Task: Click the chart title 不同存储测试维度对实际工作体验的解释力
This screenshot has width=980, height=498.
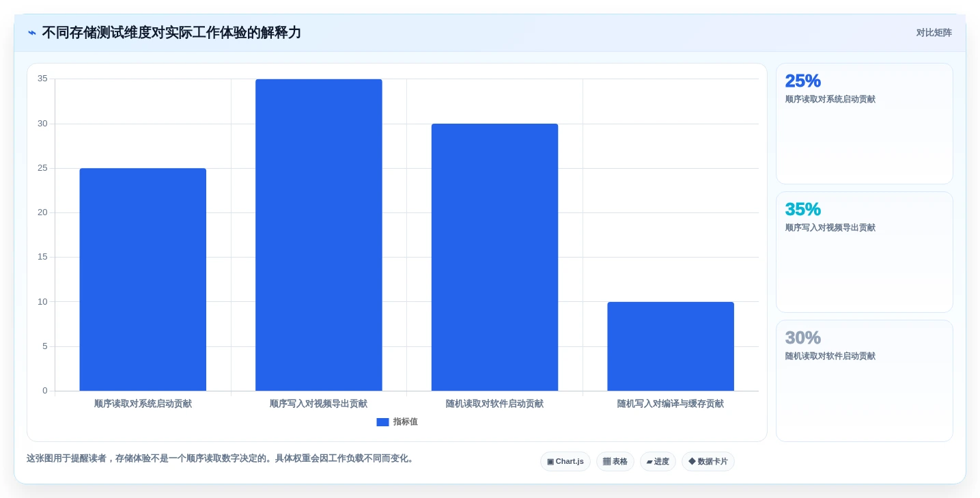Action: pos(171,33)
